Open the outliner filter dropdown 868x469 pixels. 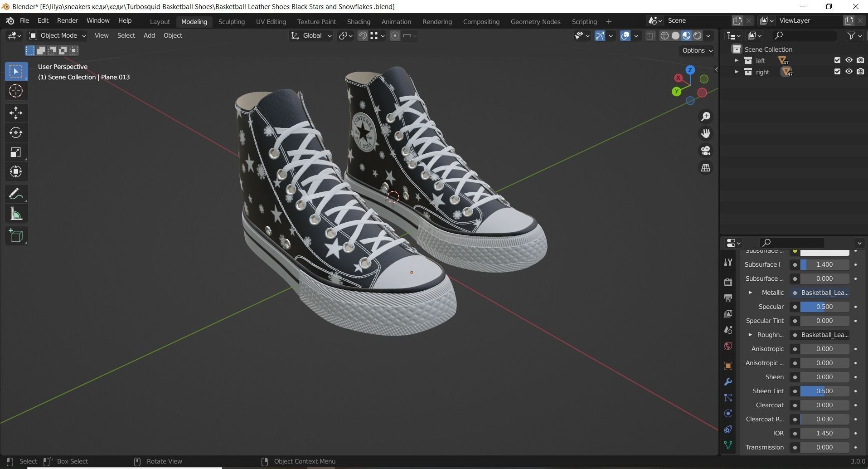pyautogui.click(x=854, y=35)
